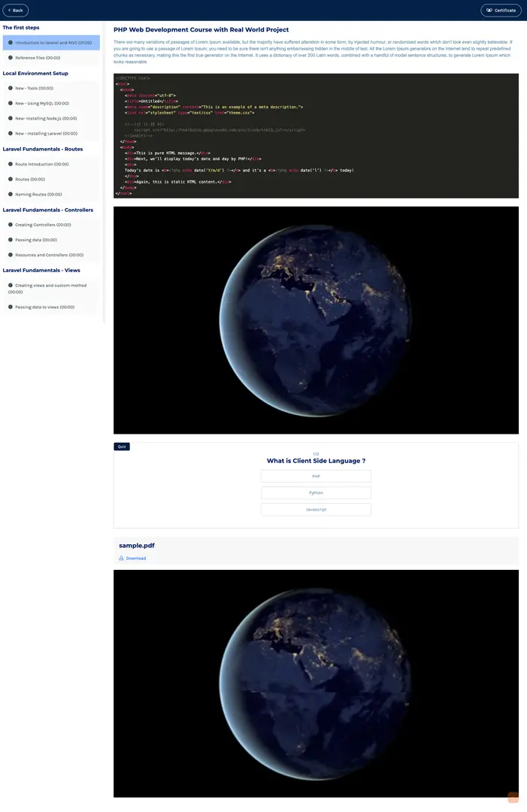Open Introduction to laravel and MVC lesson
This screenshot has height=812, width=527.
tap(53, 43)
